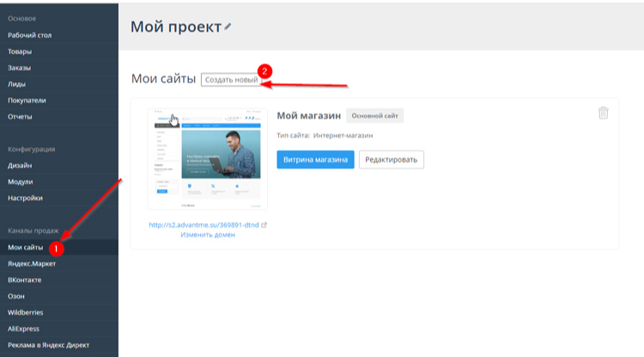Open the store site preview thumbnail
Viewport: 644px width, 357px height.
[x=207, y=159]
